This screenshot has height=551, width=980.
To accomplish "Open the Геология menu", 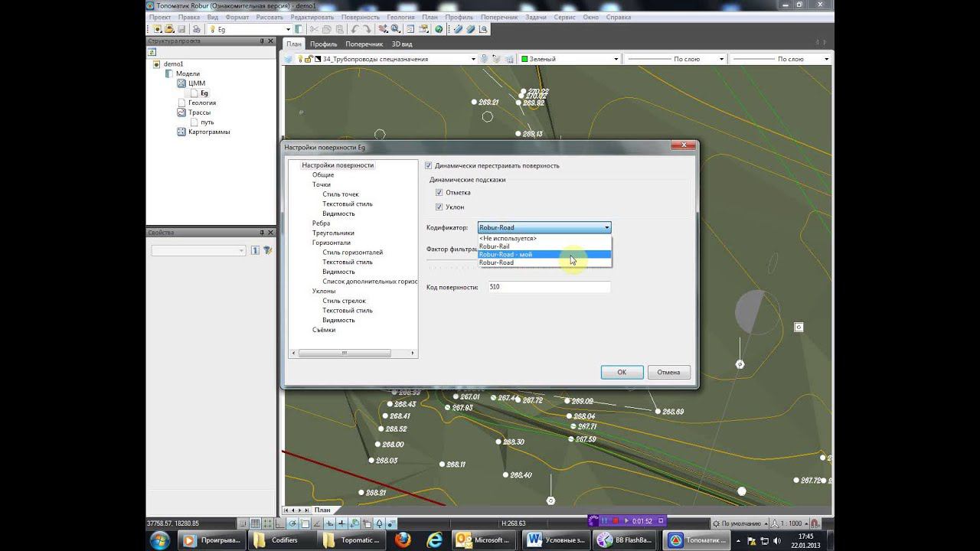I will (x=400, y=17).
